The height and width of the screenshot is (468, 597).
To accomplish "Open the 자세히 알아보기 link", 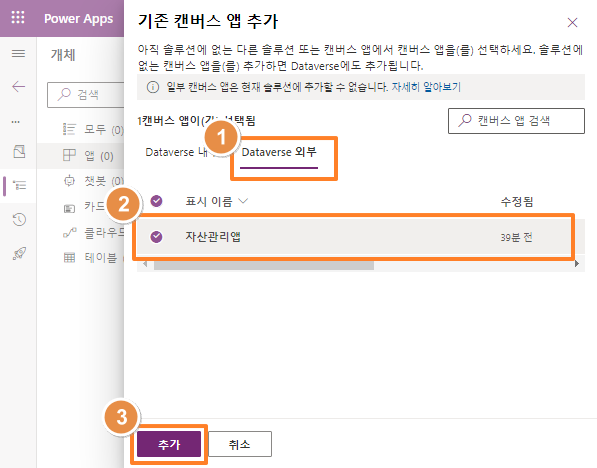I will pos(426,87).
